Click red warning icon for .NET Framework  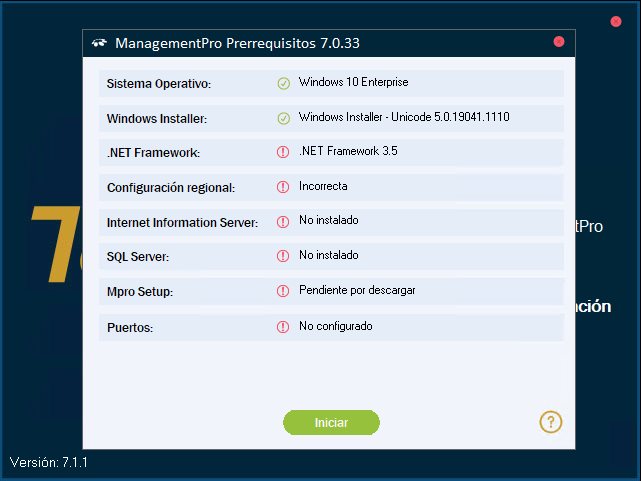click(x=282, y=152)
